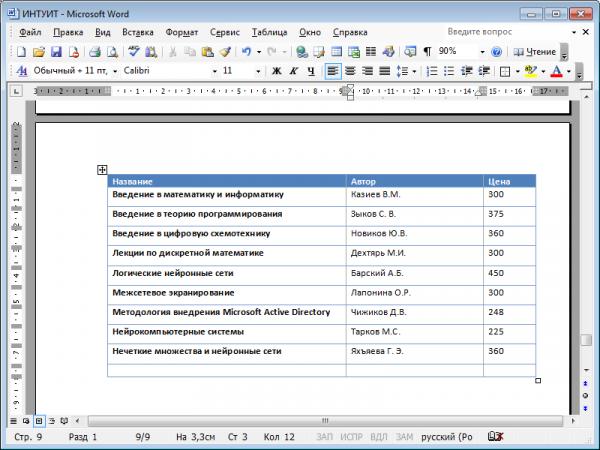Expand the zoom 90% dropdown
The height and width of the screenshot is (450, 600).
coord(483,52)
